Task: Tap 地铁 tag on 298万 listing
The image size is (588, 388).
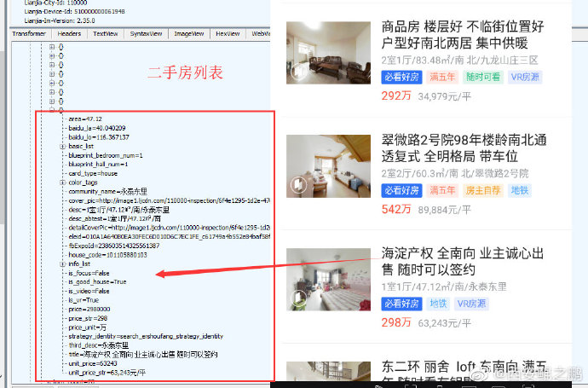Action: (438, 304)
